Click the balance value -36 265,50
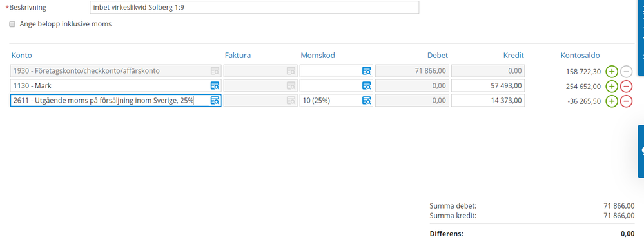 [x=583, y=101]
